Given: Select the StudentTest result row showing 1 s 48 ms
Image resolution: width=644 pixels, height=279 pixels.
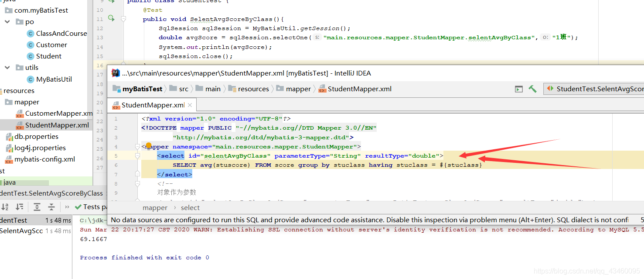Looking at the screenshot, I should [x=36, y=220].
